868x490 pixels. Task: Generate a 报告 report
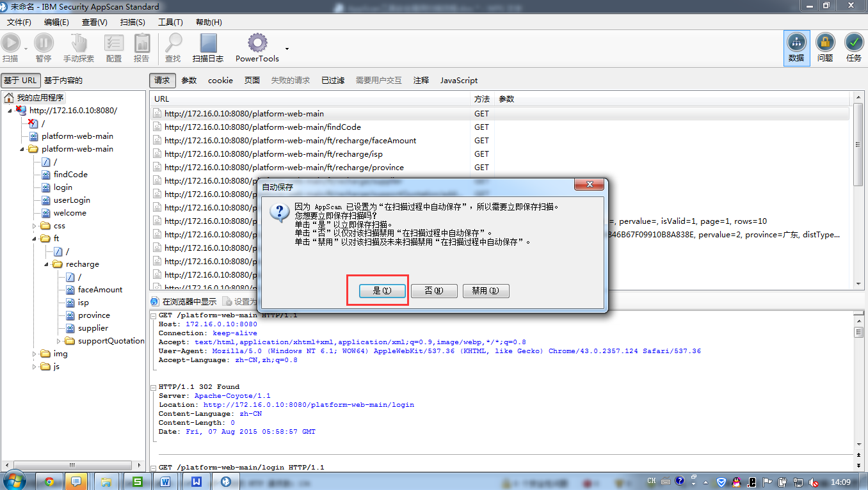[x=141, y=43]
